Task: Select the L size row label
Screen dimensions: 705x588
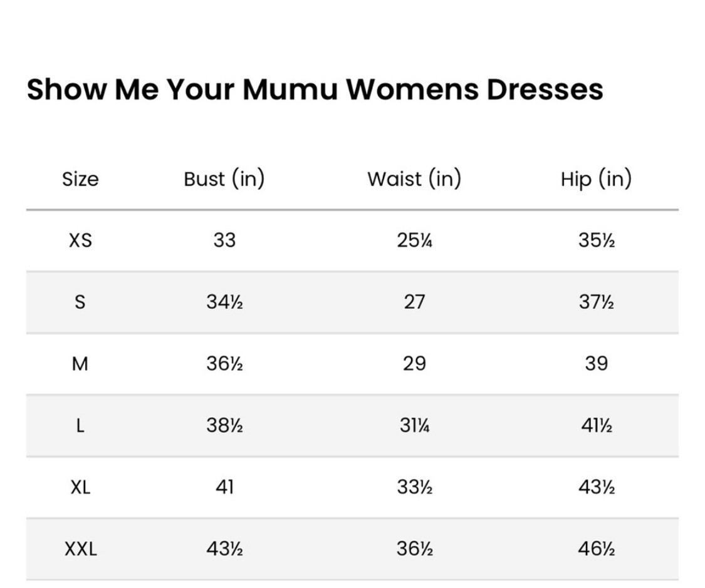Action: (x=80, y=426)
